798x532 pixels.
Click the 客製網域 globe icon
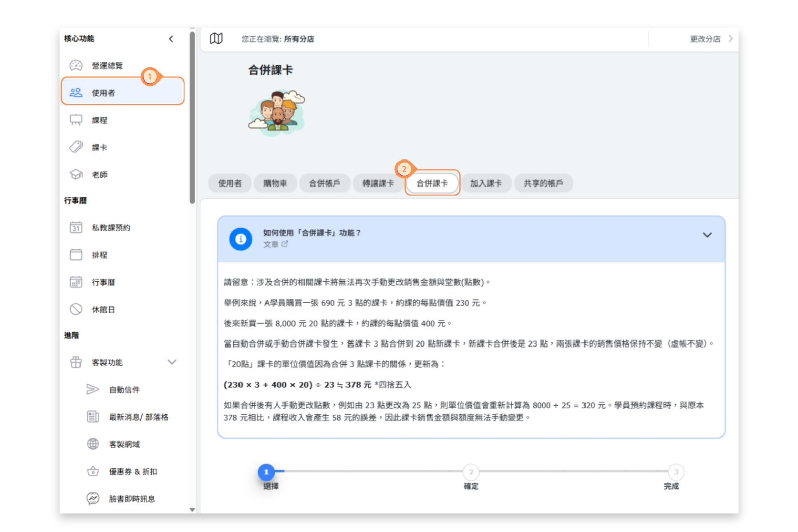click(93, 444)
